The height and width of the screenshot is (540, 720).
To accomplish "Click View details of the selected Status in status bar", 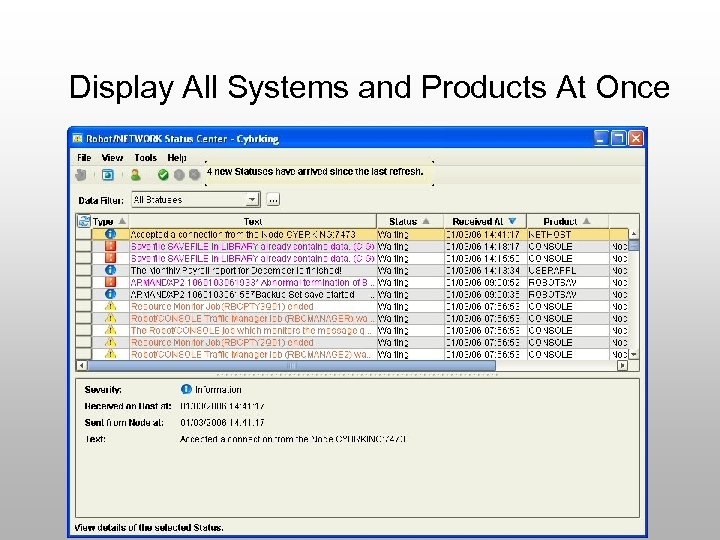I will (149, 527).
